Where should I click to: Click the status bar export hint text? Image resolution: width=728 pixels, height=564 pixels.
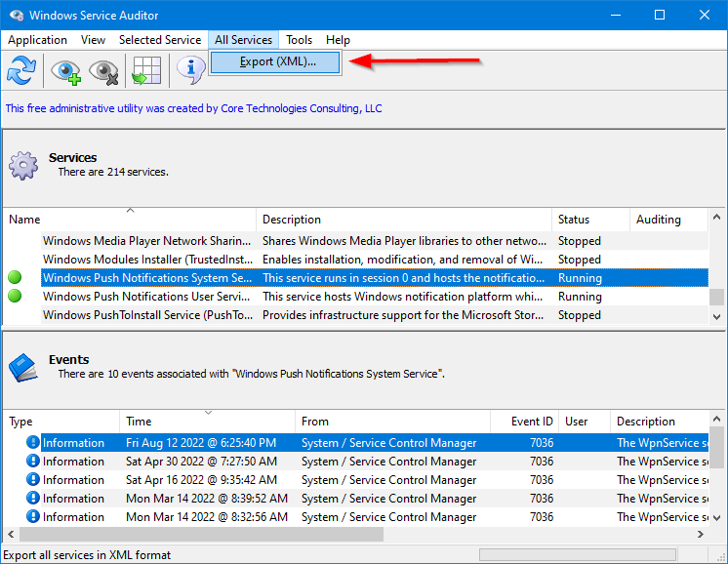(x=87, y=554)
